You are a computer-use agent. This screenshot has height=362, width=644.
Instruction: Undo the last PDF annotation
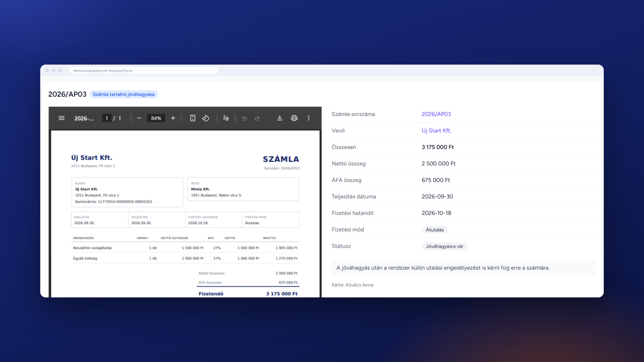pos(244,118)
